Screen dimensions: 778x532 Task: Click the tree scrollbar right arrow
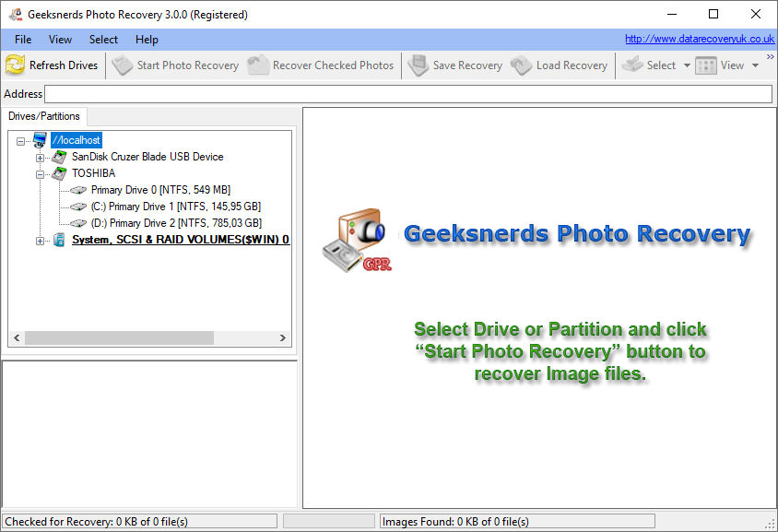point(283,338)
